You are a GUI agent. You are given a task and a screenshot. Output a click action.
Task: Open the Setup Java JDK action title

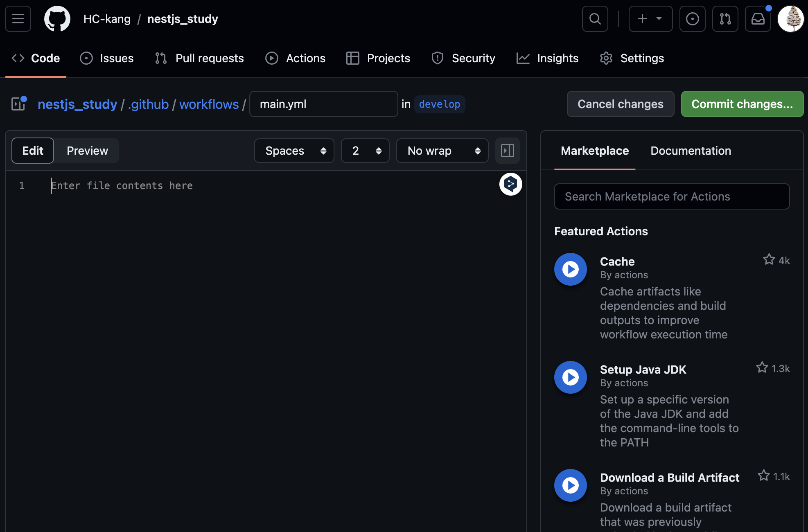tap(643, 369)
